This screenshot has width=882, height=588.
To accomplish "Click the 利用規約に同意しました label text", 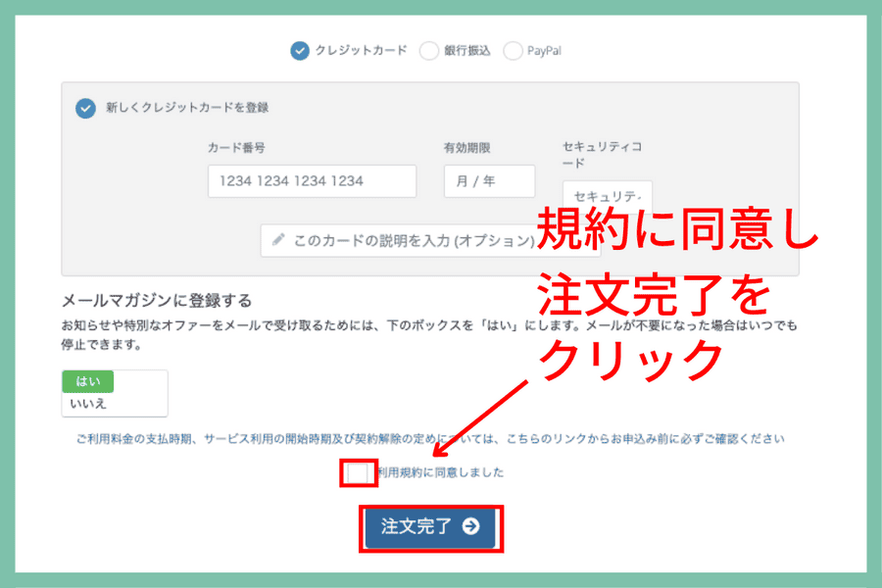I will pyautogui.click(x=440, y=472).
